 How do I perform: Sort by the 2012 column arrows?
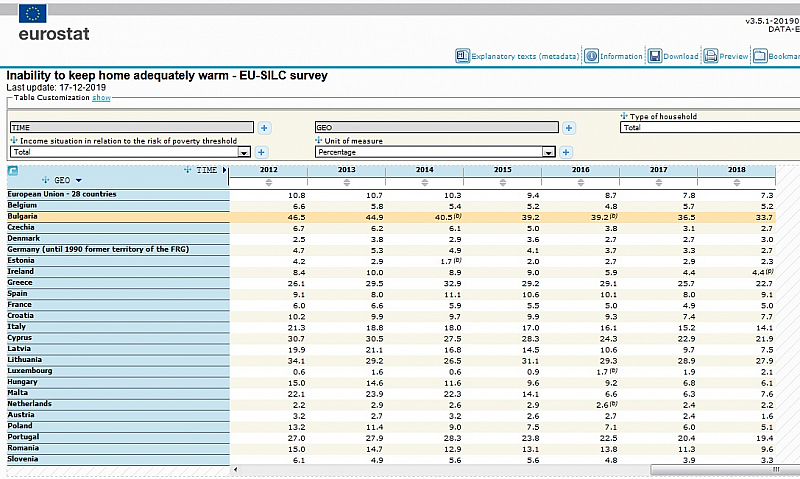[x=269, y=182]
